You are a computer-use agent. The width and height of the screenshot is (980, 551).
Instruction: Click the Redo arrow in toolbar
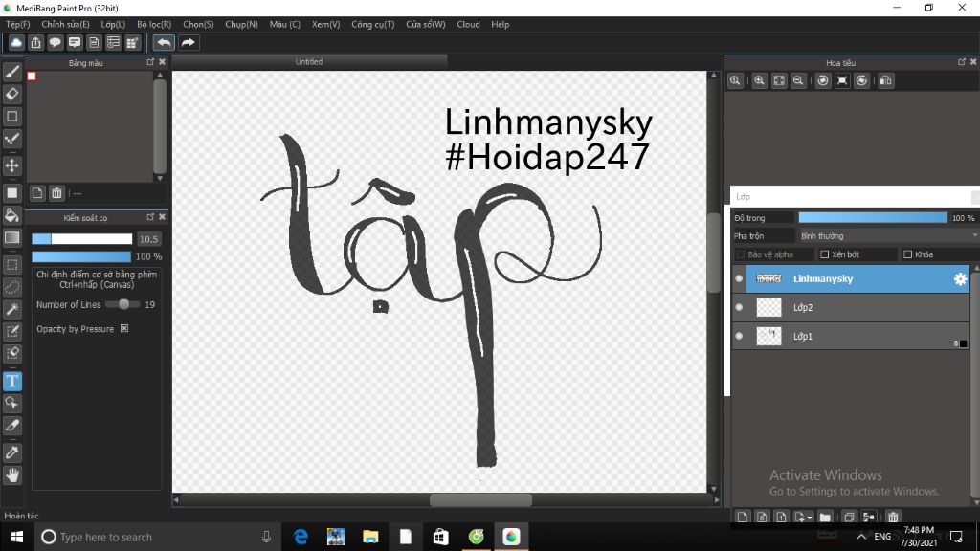click(188, 42)
